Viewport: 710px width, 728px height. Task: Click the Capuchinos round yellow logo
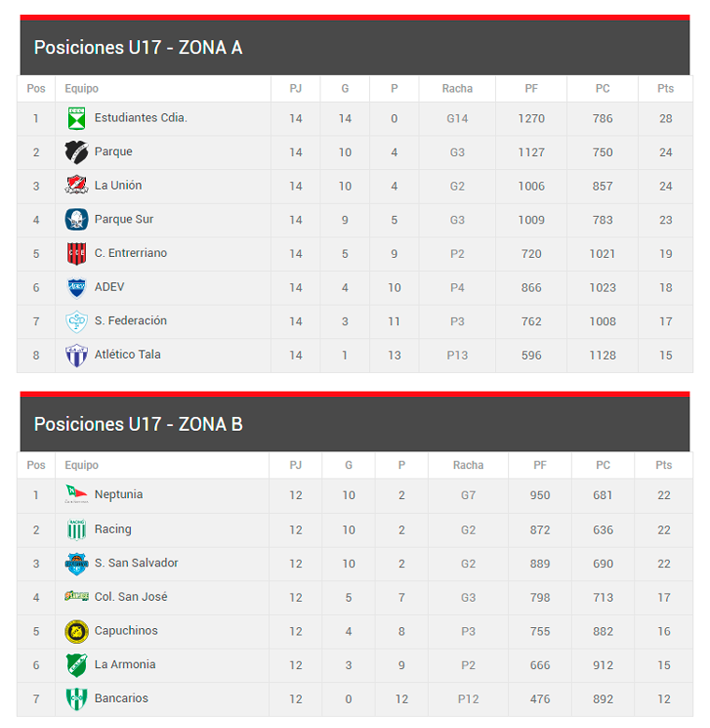point(77,632)
